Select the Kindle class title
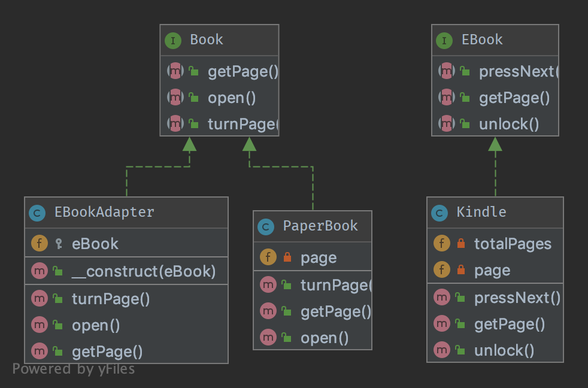This screenshot has width=588, height=388. [x=481, y=213]
